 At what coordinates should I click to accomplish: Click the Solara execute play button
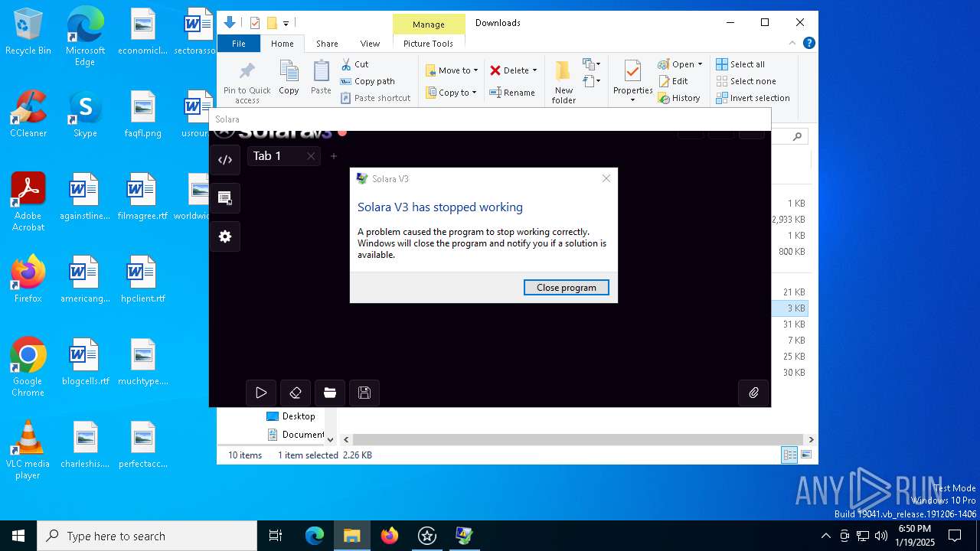pyautogui.click(x=261, y=393)
